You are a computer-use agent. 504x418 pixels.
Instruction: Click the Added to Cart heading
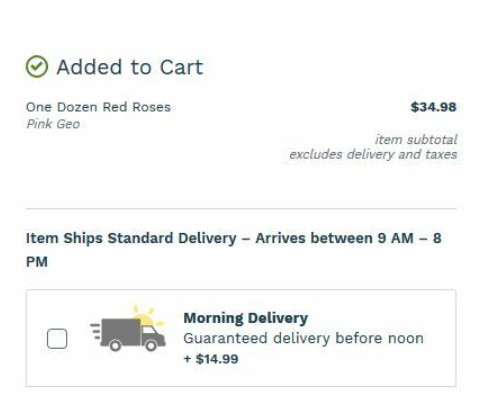130,67
